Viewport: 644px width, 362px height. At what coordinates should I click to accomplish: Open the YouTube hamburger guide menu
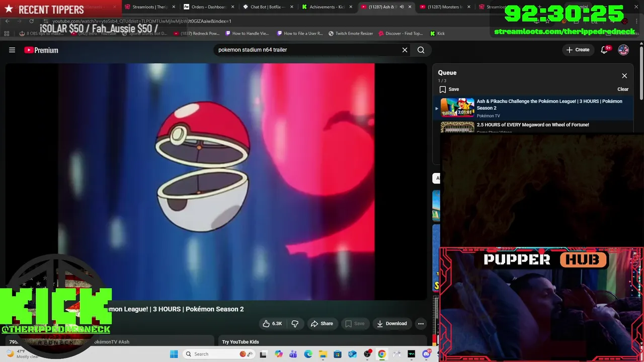[12, 50]
